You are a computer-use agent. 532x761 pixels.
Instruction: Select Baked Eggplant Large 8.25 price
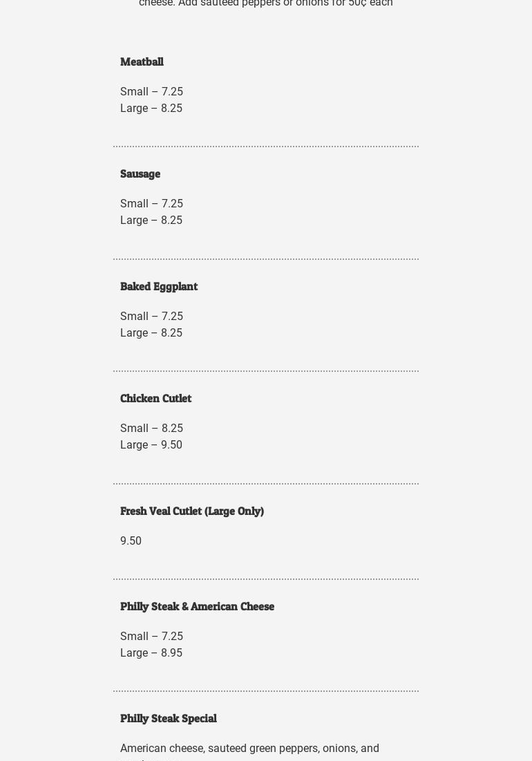pos(151,333)
